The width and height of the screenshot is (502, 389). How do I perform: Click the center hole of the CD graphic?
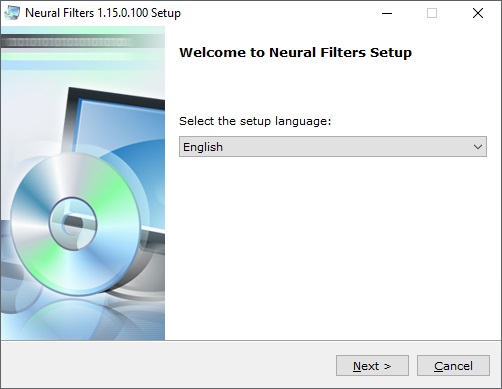pyautogui.click(x=73, y=223)
